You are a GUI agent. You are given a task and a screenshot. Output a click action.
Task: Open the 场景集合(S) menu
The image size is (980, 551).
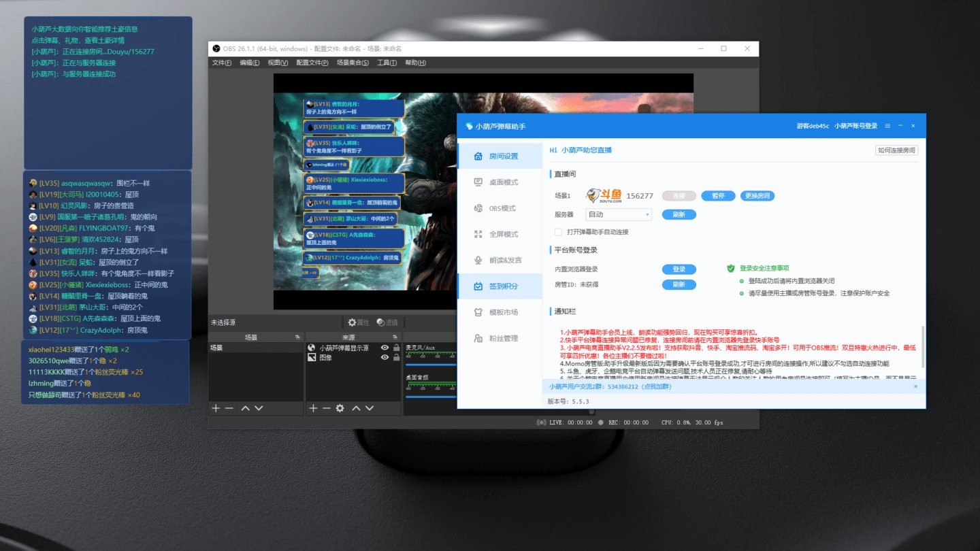click(353, 63)
